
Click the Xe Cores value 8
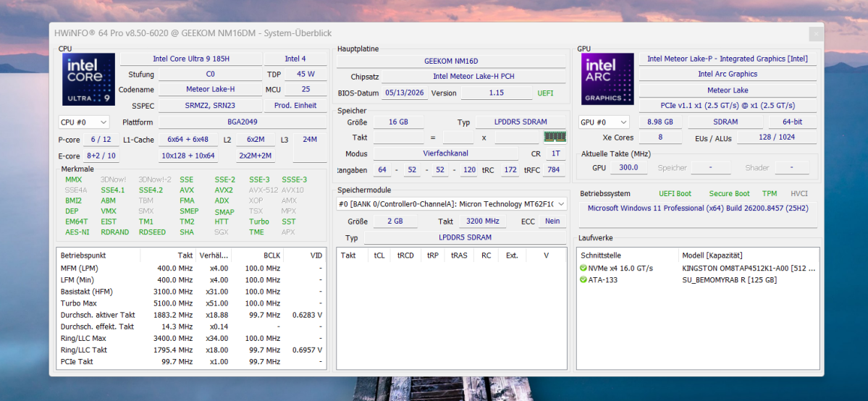(660, 137)
